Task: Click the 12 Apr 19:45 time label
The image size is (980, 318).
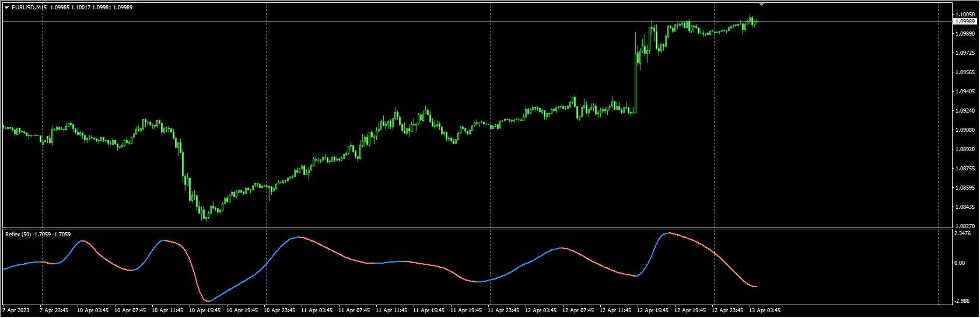Action: [x=690, y=310]
